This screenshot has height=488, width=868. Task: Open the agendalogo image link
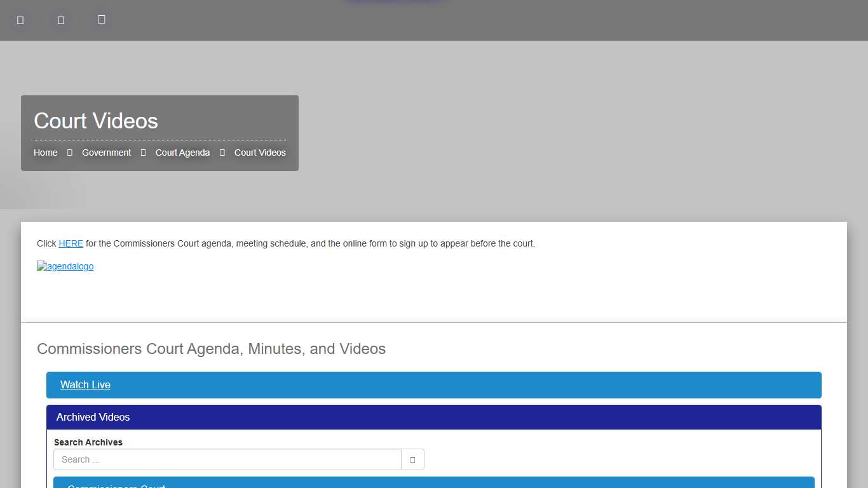click(x=65, y=266)
